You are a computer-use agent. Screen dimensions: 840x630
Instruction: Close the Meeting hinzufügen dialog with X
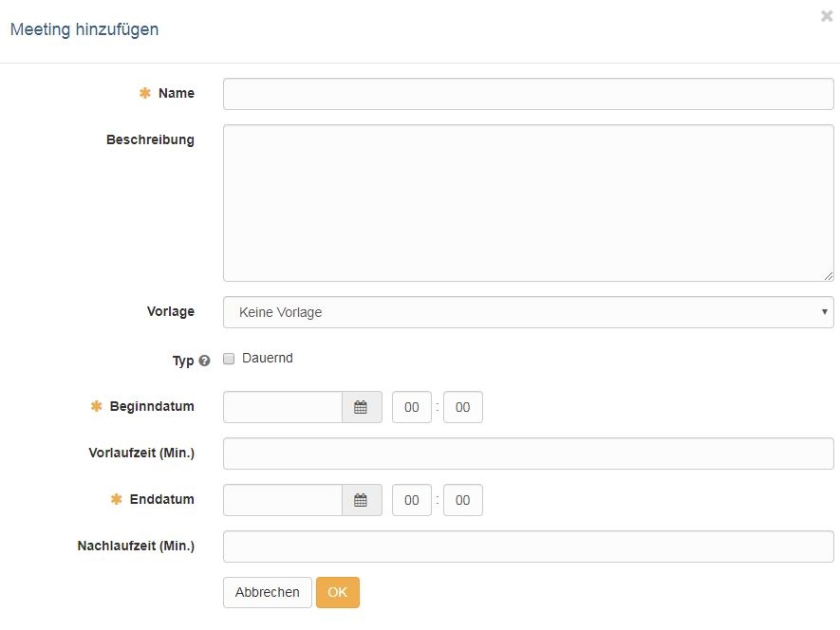826,16
